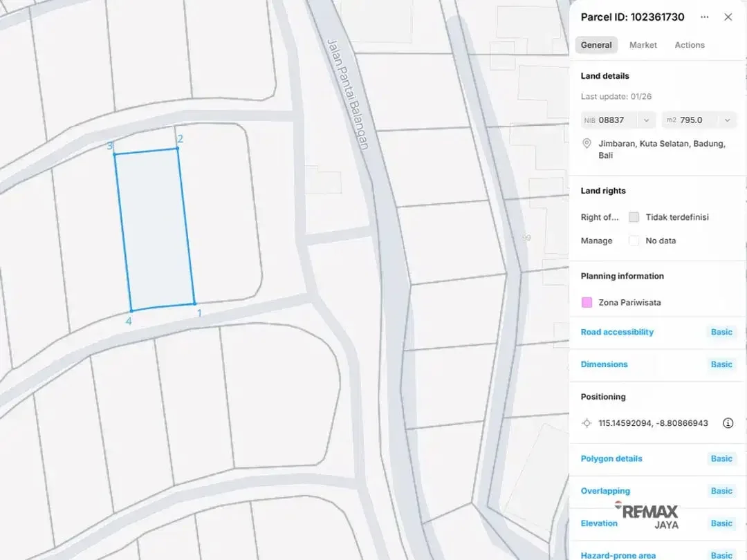
Task: Click the location pin icon beside Jimbaran address
Action: click(587, 143)
